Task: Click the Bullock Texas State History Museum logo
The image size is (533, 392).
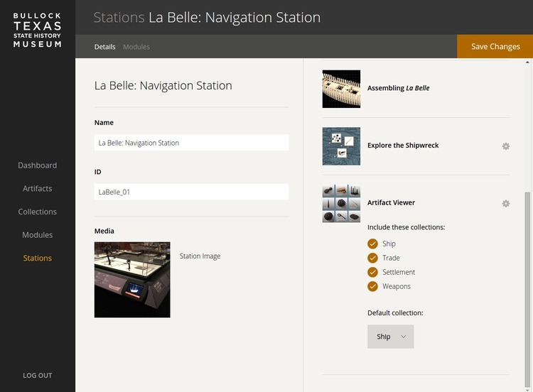Action: [x=38, y=30]
